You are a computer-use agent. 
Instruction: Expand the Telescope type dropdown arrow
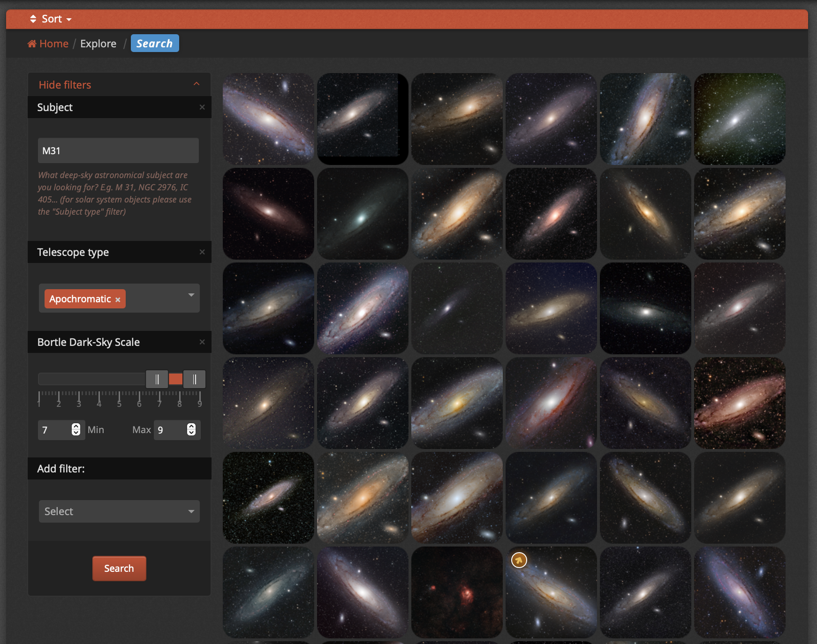coord(191,295)
